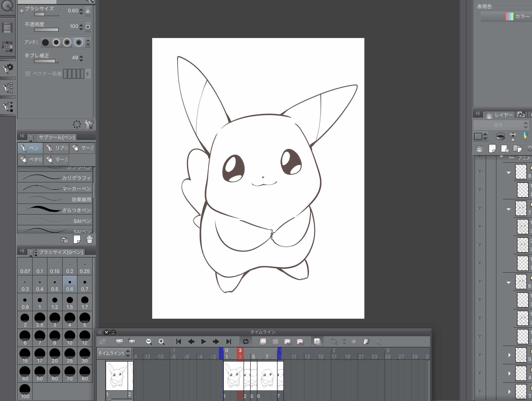The image size is (532, 401).
Task: Enable ベクター吸着 checkbox
Action: [28, 74]
